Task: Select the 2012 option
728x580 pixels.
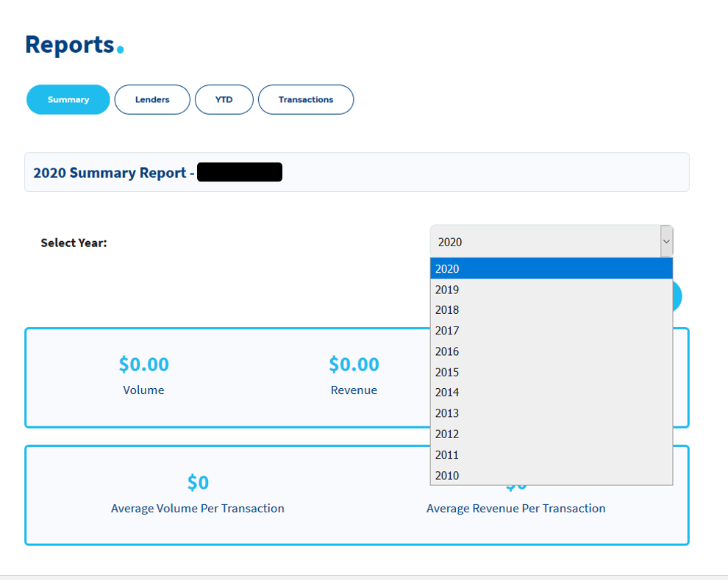Action: coord(551,434)
